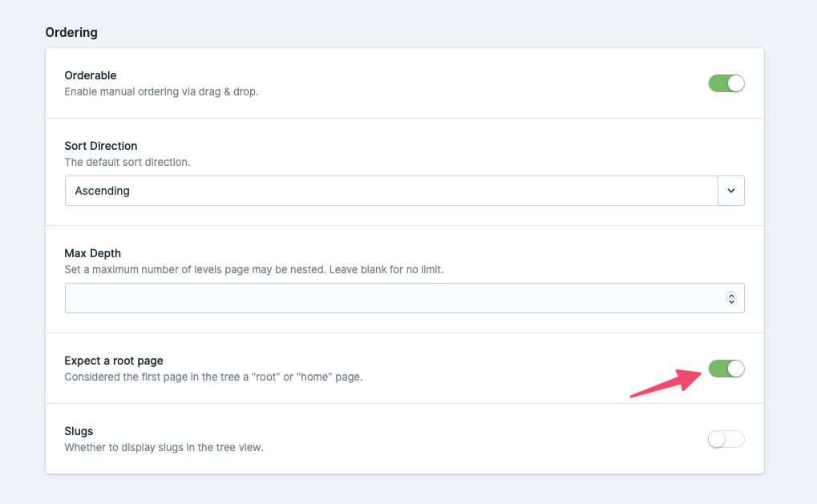
Task: Click the Expect a root page label
Action: pos(114,361)
